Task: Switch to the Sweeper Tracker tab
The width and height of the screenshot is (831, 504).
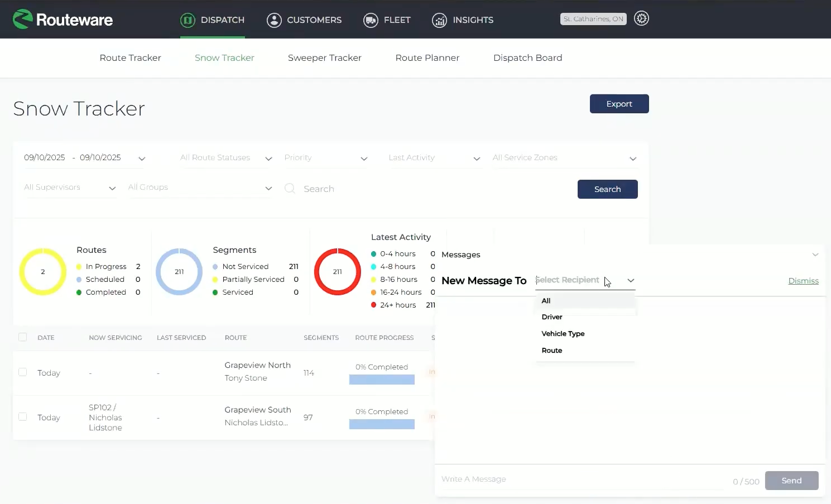Action: pos(324,57)
